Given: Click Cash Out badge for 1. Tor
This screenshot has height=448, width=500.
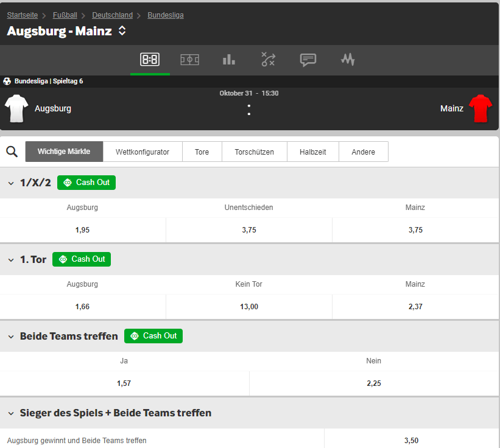Looking at the screenshot, I should 82,259.
